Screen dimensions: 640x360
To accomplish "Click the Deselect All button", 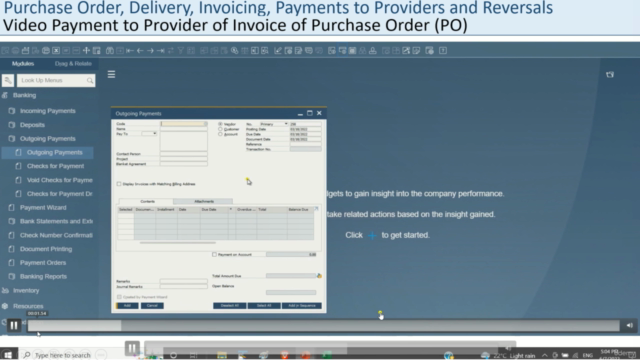I will point(230,305).
